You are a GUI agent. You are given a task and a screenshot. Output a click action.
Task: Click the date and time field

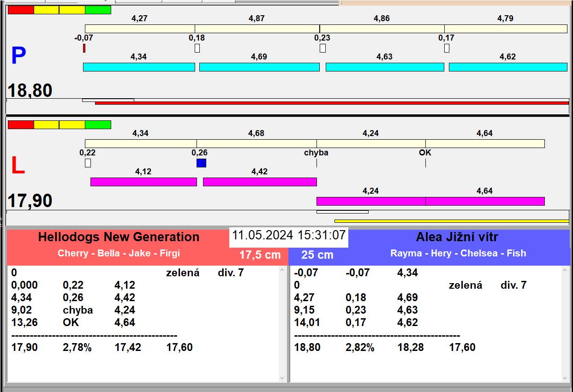pos(288,235)
